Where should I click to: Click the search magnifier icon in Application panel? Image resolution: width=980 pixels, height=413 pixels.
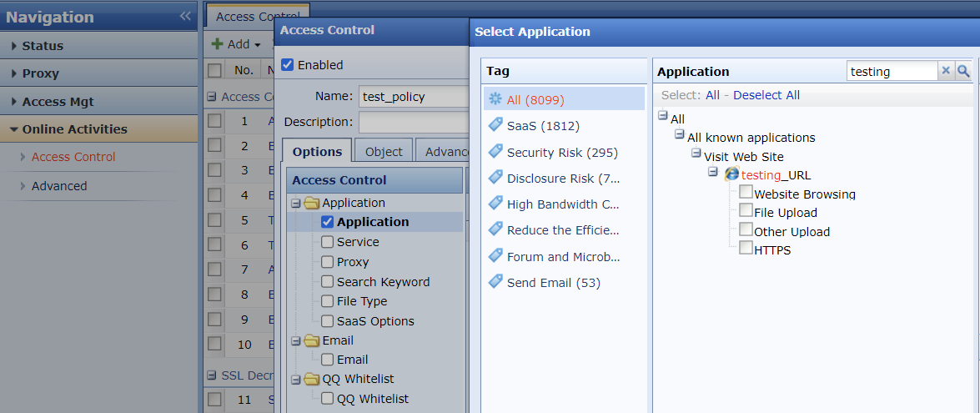tap(963, 72)
